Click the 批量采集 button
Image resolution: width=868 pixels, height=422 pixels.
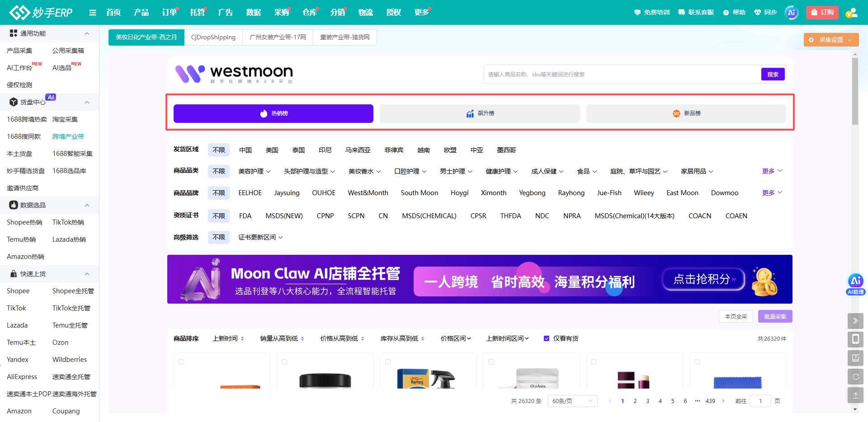775,316
